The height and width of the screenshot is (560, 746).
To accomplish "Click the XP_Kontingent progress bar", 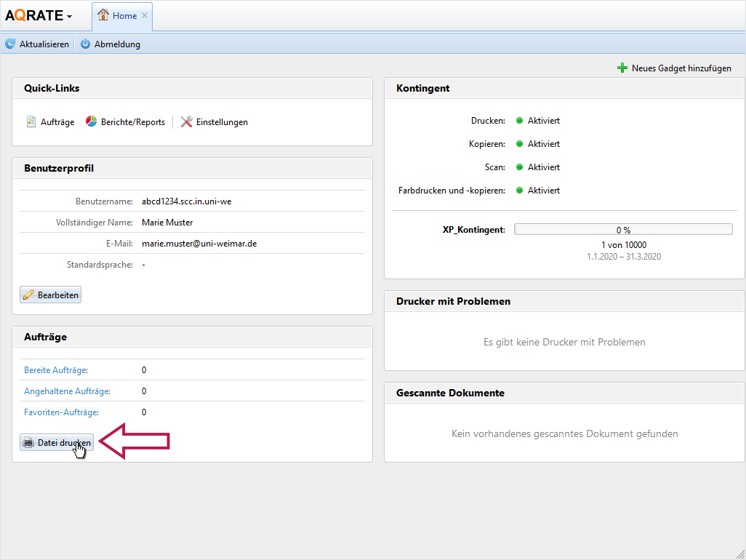I will 623,230.
